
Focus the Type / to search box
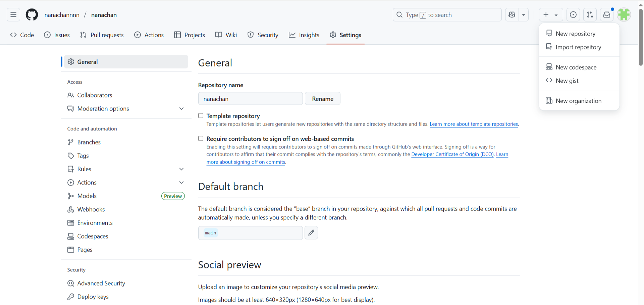pyautogui.click(x=447, y=15)
